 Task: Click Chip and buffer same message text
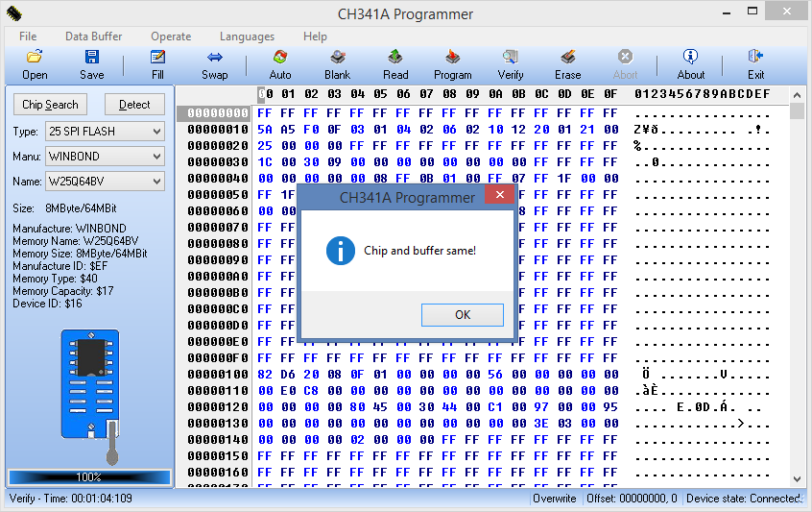click(x=419, y=251)
